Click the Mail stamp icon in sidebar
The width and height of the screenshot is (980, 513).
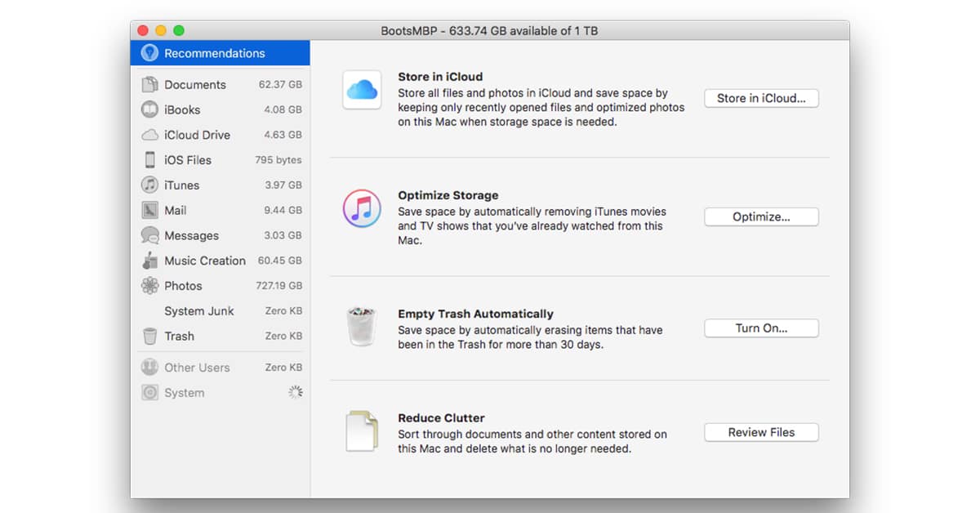tap(149, 210)
